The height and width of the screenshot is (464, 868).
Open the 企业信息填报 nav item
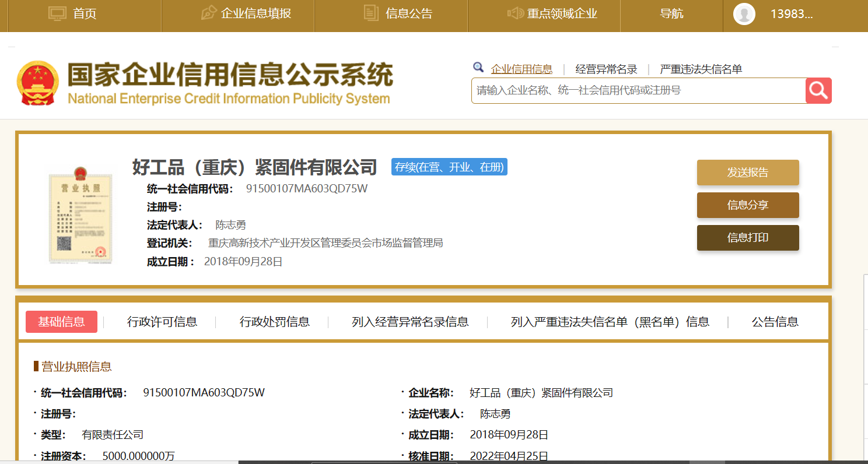point(256,13)
